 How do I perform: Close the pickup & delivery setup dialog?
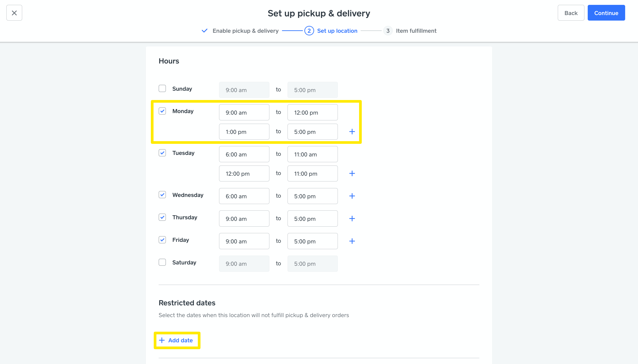[14, 13]
